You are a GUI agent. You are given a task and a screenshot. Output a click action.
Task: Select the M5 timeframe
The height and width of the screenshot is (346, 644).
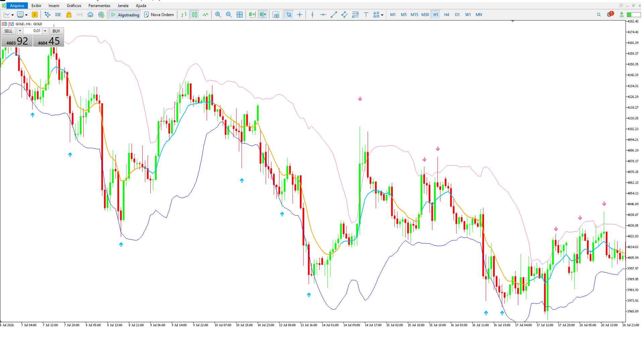(x=404, y=15)
